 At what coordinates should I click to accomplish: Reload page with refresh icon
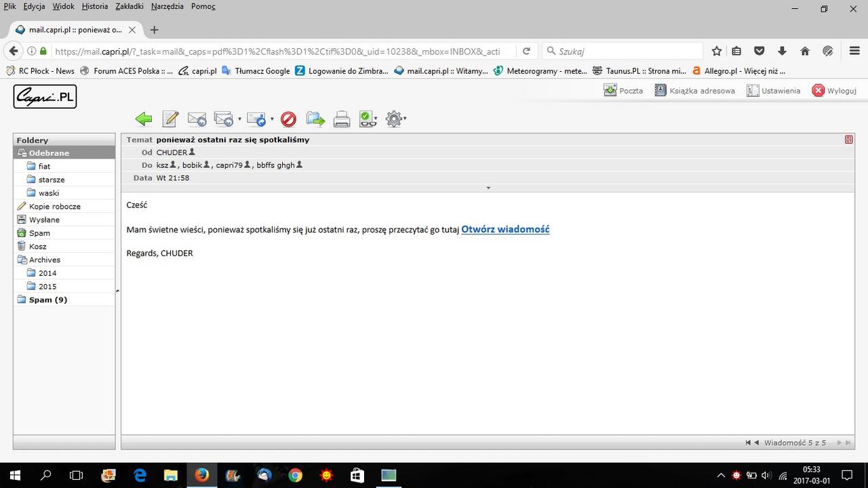pyautogui.click(x=526, y=51)
